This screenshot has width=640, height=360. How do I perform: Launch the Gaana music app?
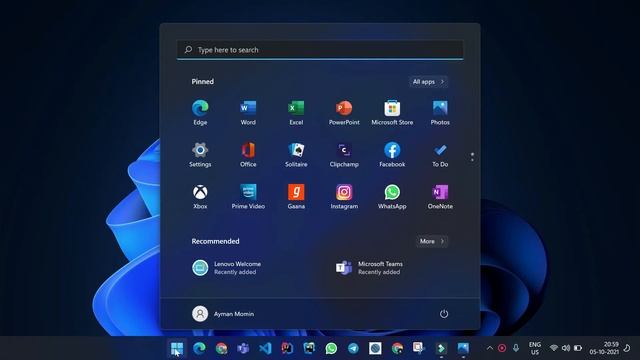(x=296, y=197)
